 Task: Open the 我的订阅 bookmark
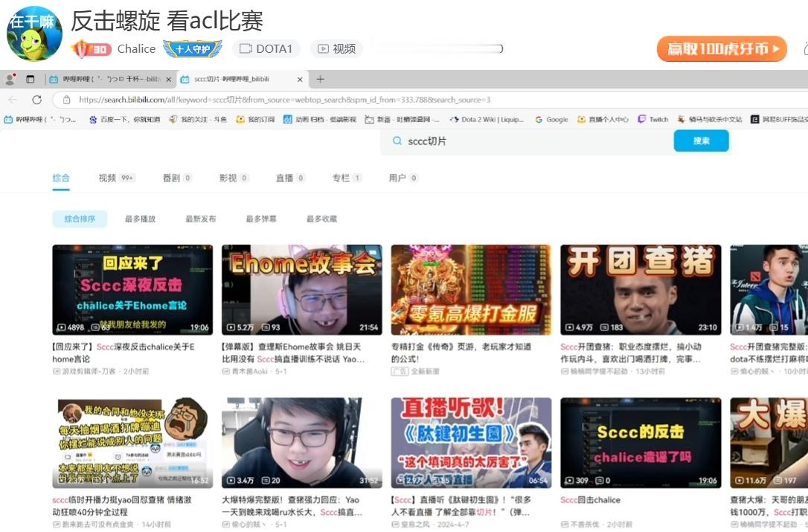[x=255, y=119]
